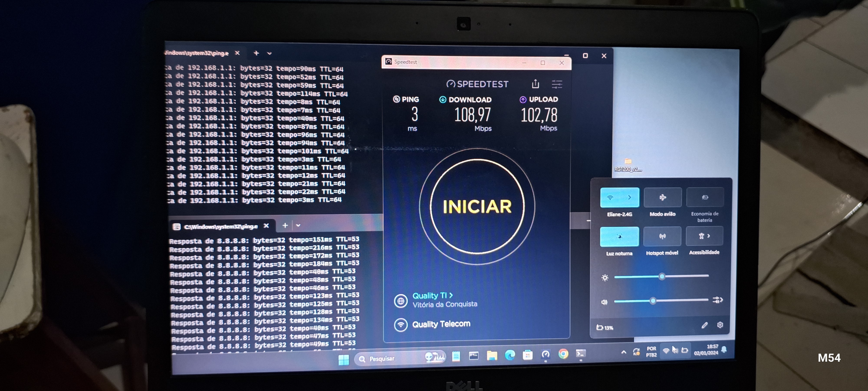Viewport: 868px width, 391px height.
Task: Add new tab in bottom terminal window
Action: tap(285, 225)
